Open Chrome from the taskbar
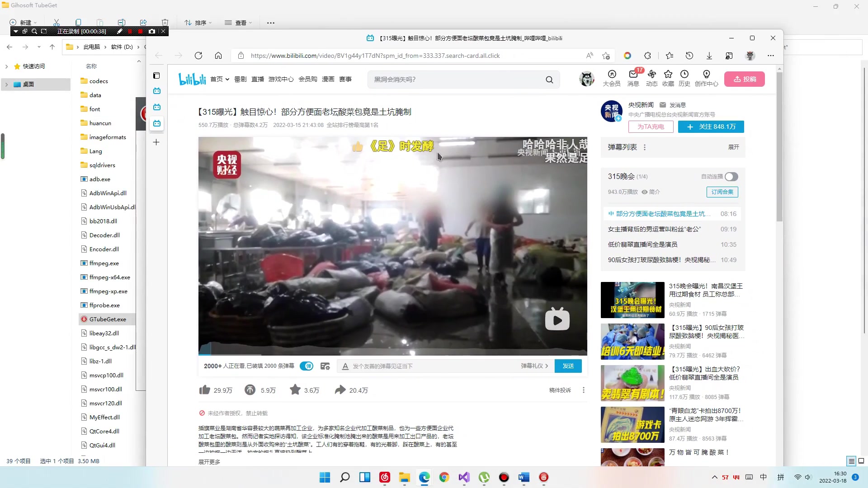Screen dimensions: 868x488 pyautogui.click(x=444, y=477)
